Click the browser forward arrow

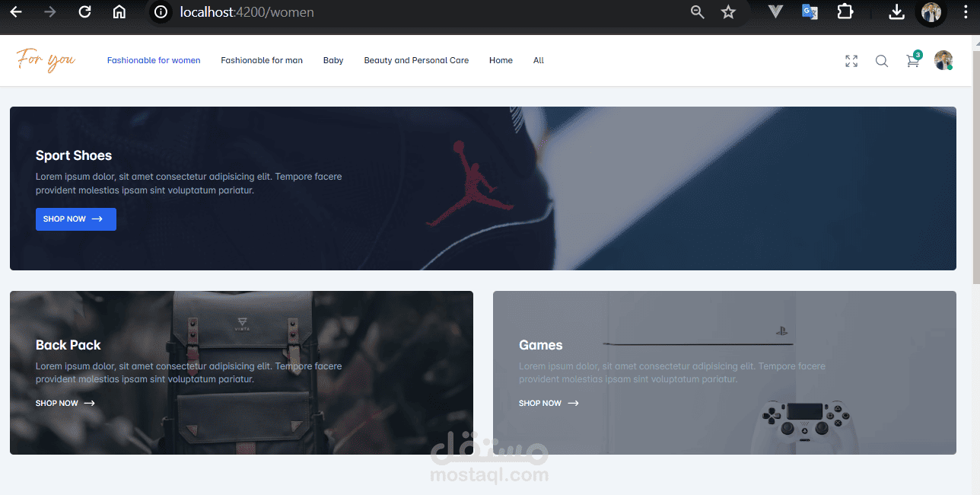coord(50,12)
